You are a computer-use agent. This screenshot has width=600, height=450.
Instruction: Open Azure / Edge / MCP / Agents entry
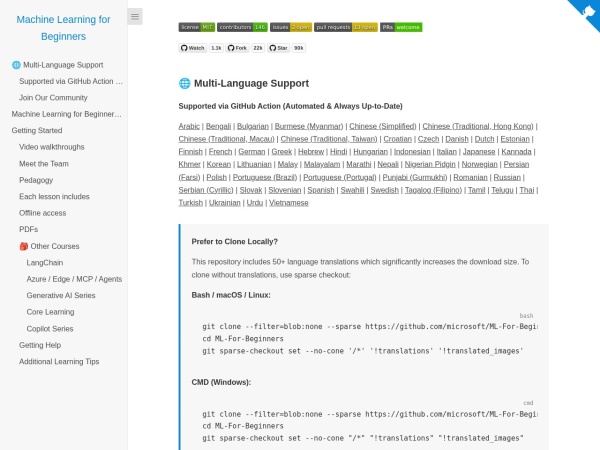[x=74, y=279]
